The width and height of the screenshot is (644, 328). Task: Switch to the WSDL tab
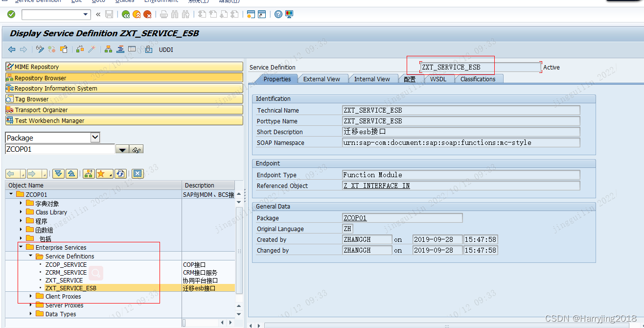click(438, 79)
